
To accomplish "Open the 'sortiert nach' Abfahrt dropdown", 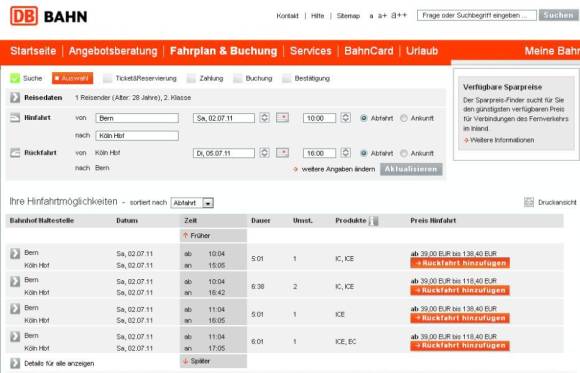I will click(x=192, y=203).
